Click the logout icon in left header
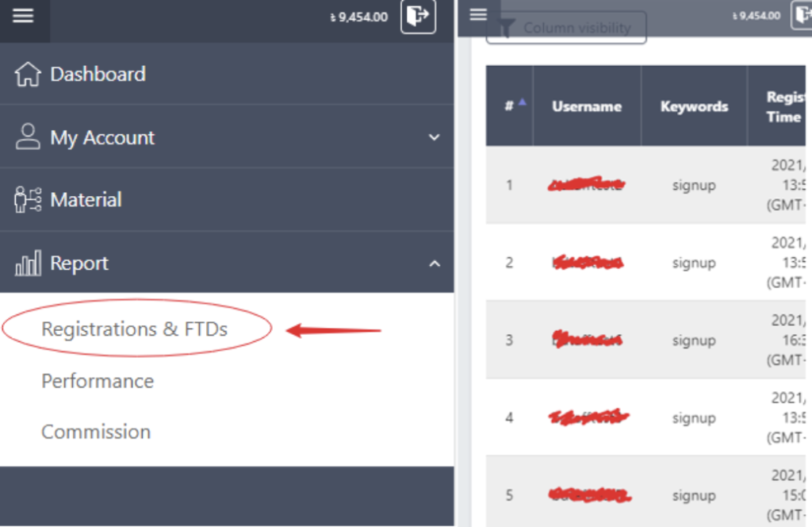This screenshot has width=812, height=527. 418,16
